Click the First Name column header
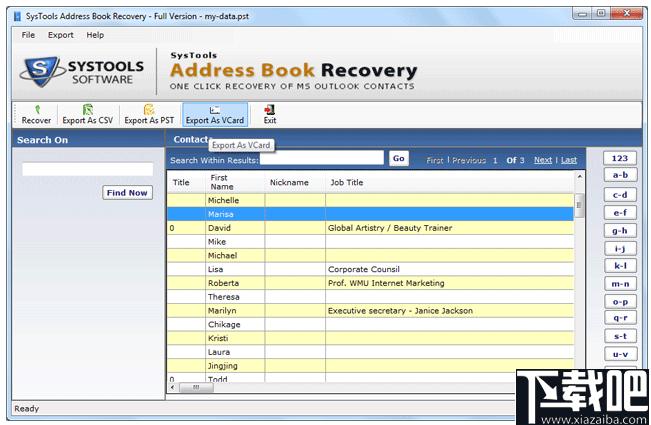This screenshot has width=651, height=425. coord(235,182)
